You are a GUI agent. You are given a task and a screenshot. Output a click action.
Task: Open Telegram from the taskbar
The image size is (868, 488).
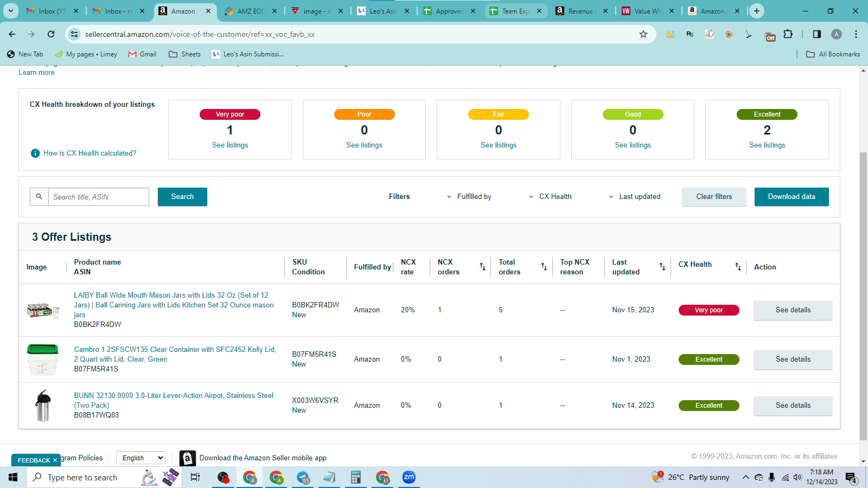tap(303, 477)
